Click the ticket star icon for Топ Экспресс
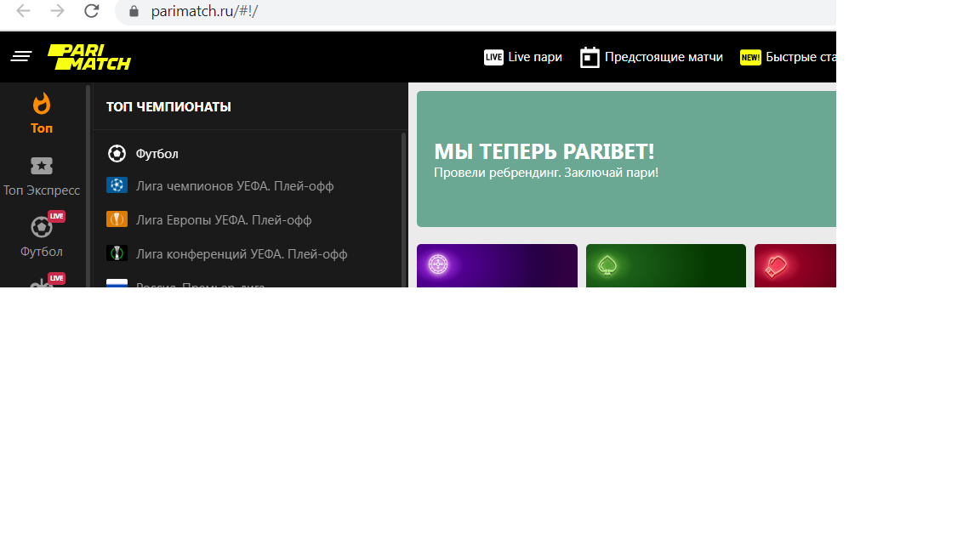980x551 pixels. pyautogui.click(x=42, y=166)
